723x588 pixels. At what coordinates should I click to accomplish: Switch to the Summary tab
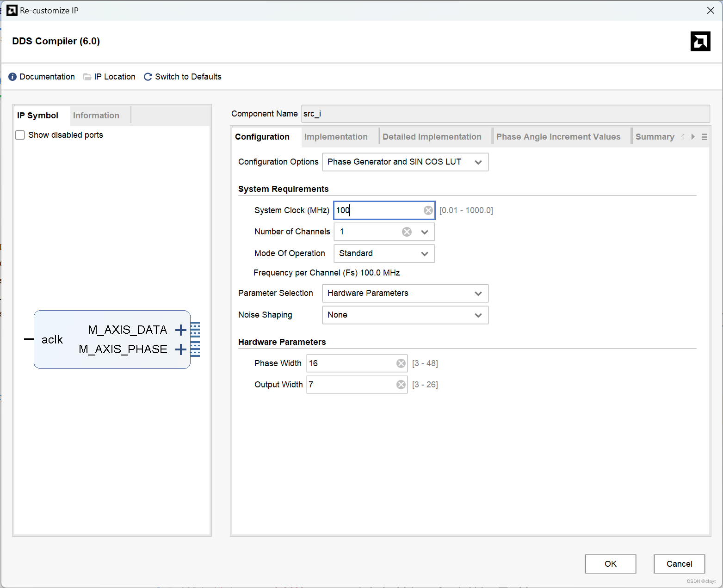pyautogui.click(x=655, y=137)
